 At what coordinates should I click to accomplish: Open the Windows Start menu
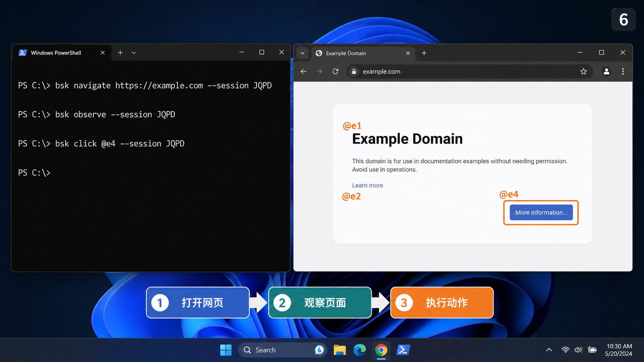point(226,350)
